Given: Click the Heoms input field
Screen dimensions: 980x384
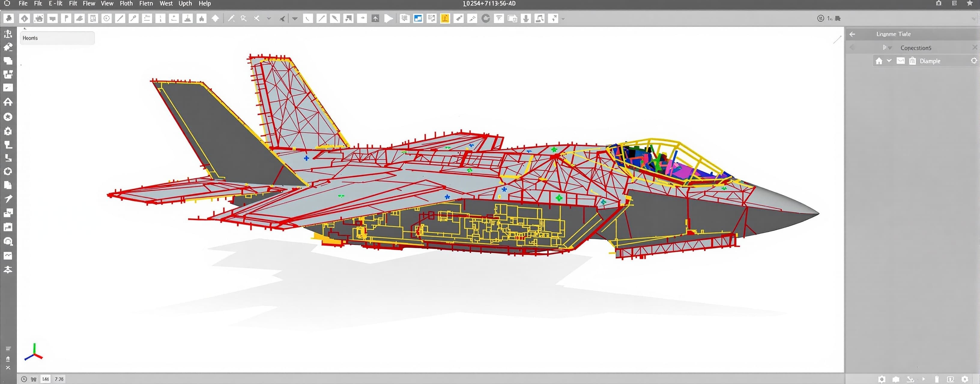Looking at the screenshot, I should (57, 38).
